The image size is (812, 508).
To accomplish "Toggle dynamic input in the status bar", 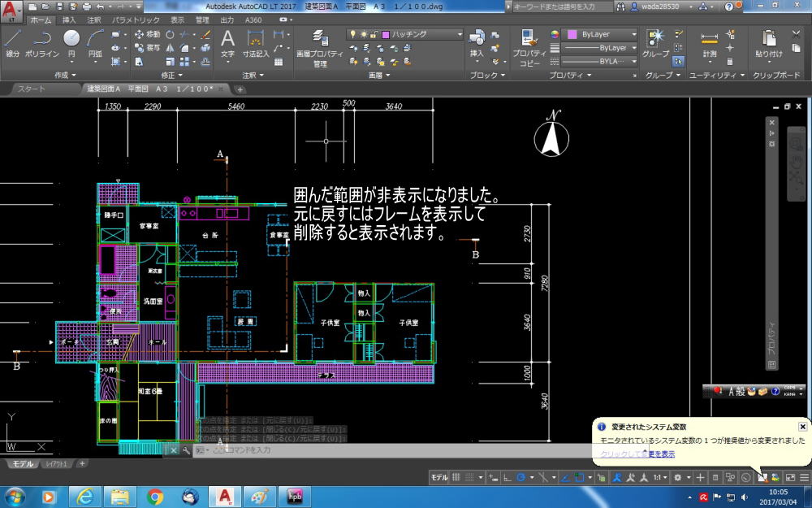I will [493, 477].
